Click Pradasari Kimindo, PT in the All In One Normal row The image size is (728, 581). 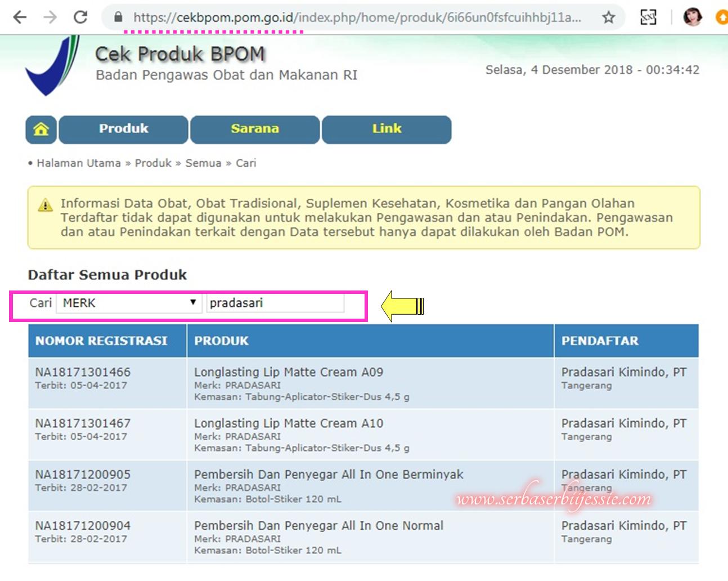point(624,526)
